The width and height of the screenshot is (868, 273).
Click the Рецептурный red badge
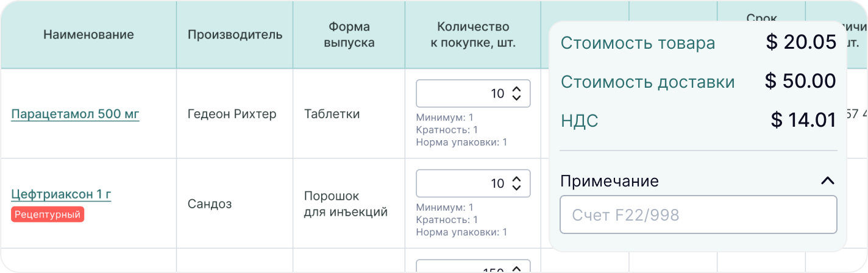[48, 214]
